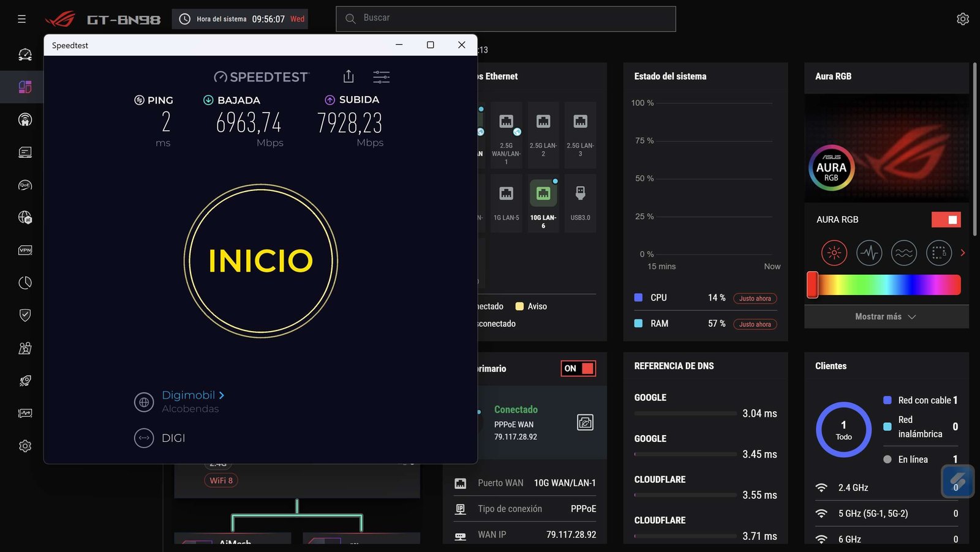Toggle the AURA RGB switch off
This screenshot has width=980, height=552.
(x=946, y=220)
